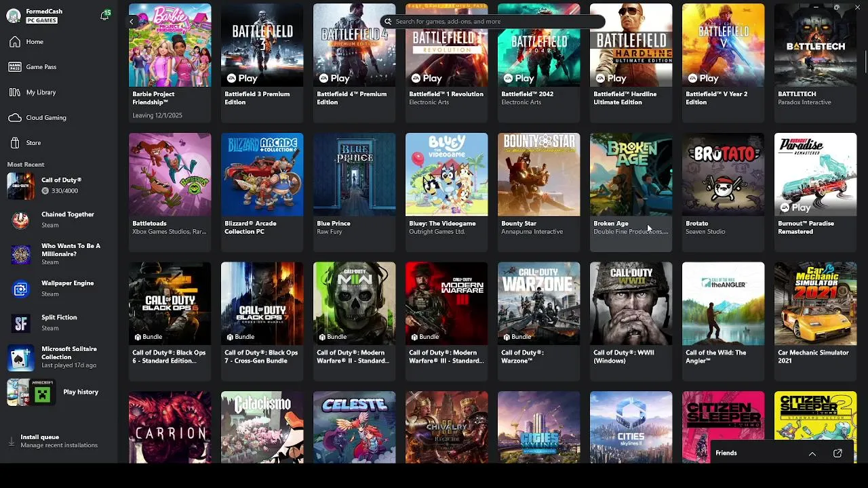Image resolution: width=868 pixels, height=488 pixels.
Task: Open Broken Age game cover
Action: point(631,174)
